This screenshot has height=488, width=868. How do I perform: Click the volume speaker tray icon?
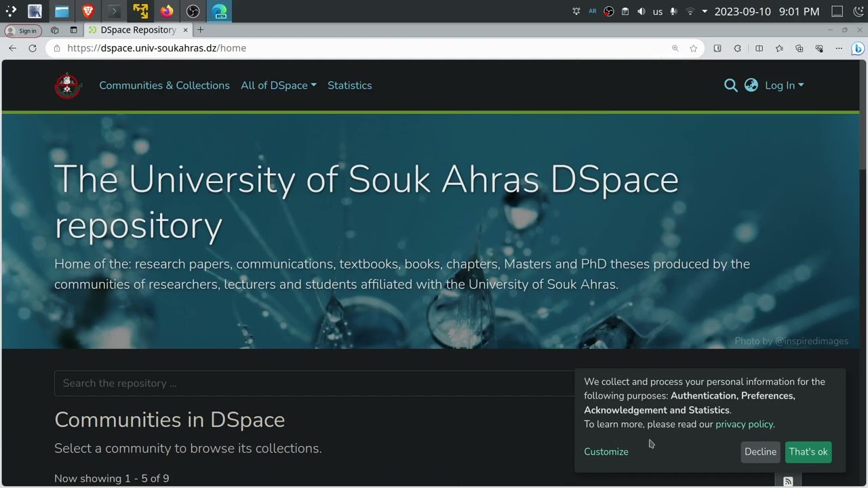(x=642, y=12)
